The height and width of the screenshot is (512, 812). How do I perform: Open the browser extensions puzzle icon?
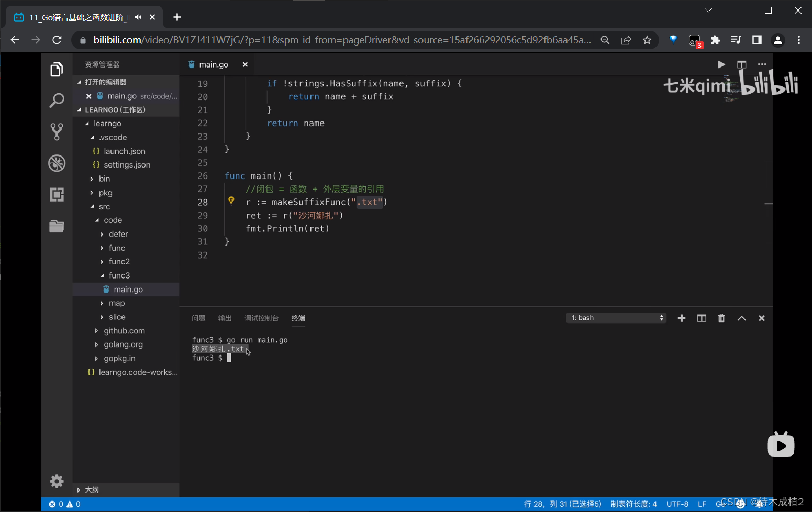(715, 40)
